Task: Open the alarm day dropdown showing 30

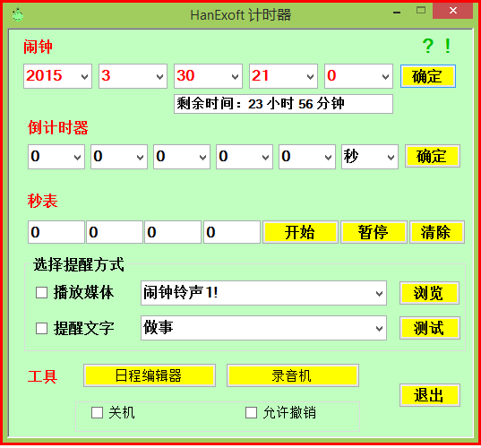Action: coord(209,76)
